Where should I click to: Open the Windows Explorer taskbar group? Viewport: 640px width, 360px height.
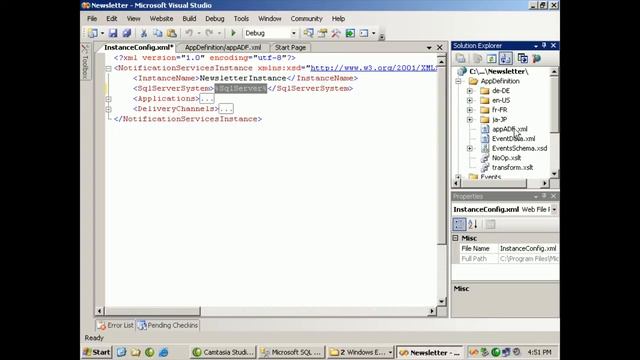(x=360, y=352)
